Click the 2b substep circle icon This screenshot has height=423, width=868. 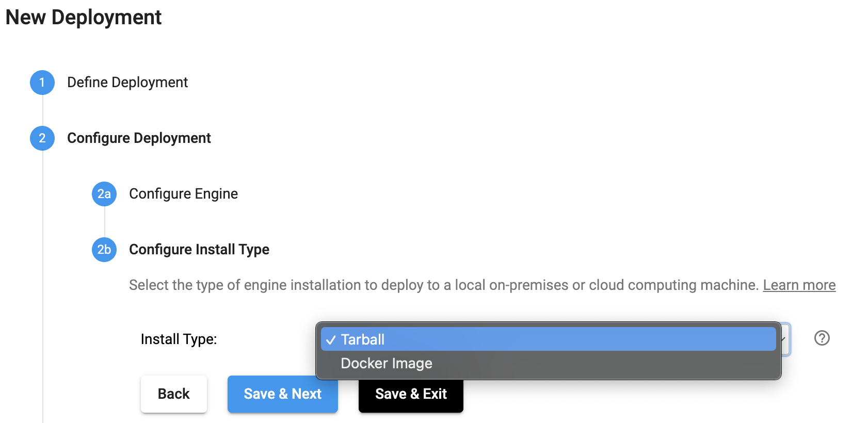click(x=104, y=250)
